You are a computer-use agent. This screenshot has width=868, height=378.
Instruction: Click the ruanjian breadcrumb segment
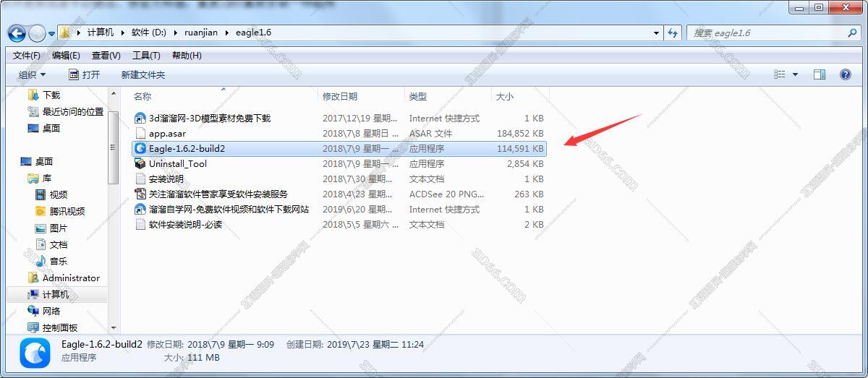point(203,33)
